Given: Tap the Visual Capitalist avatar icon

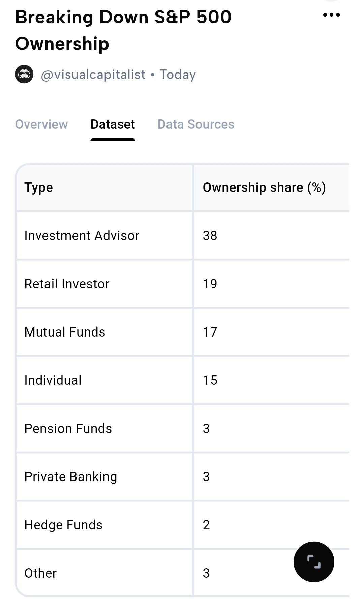Looking at the screenshot, I should (24, 74).
